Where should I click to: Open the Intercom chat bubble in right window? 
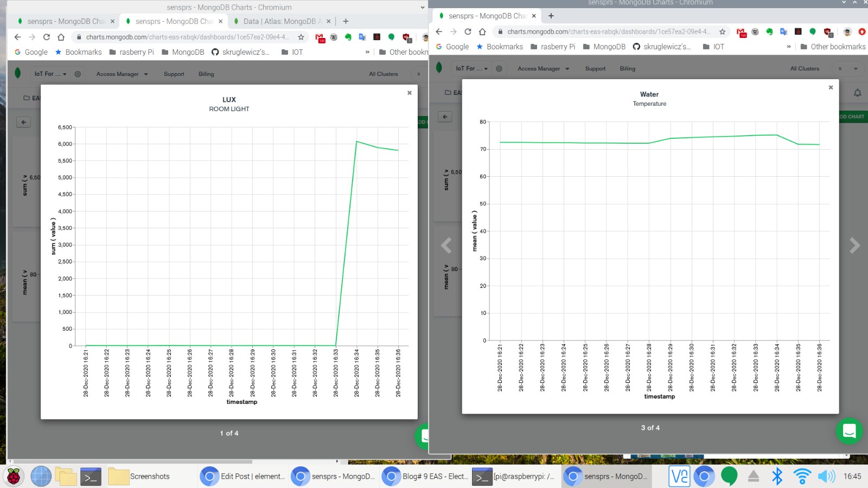point(850,431)
